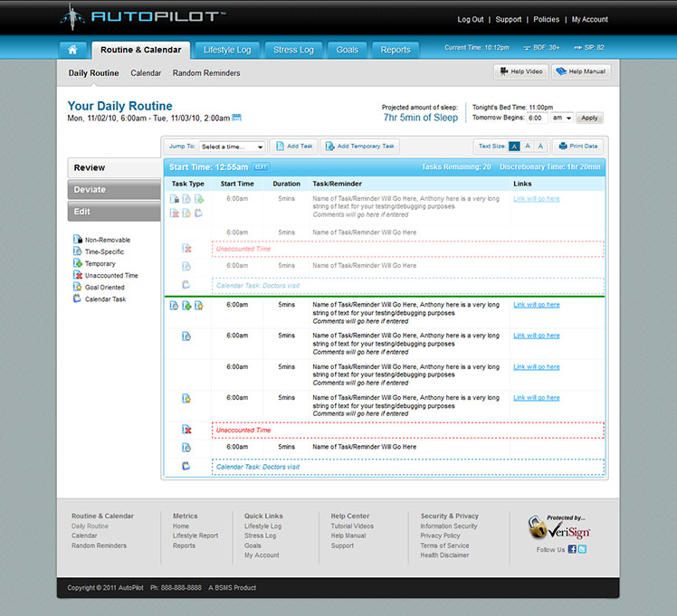Click the Print Data button

pos(577,147)
